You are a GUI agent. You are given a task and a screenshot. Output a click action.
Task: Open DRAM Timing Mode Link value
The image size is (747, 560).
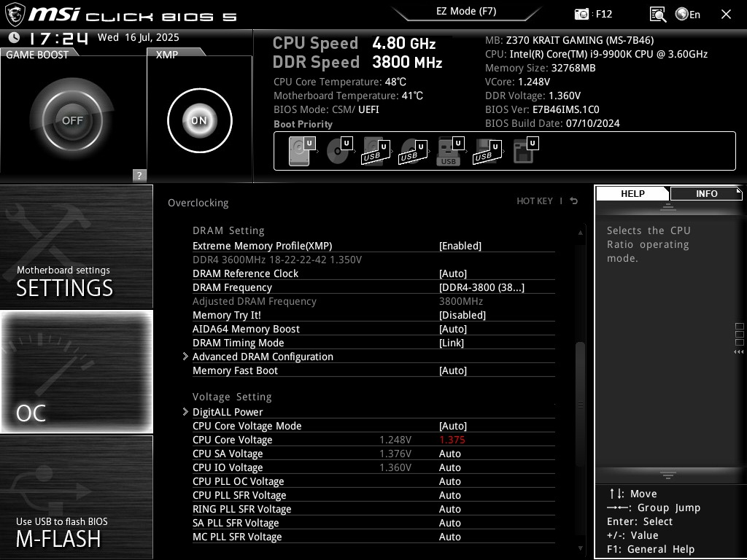click(x=451, y=343)
